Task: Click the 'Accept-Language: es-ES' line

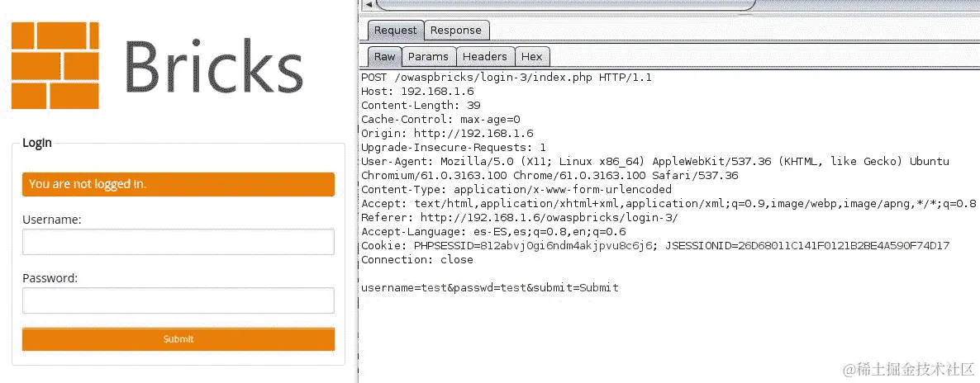Action: tap(493, 231)
